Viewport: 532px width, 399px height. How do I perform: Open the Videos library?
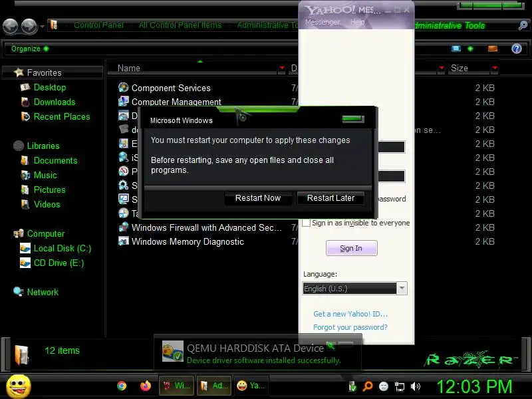coord(47,204)
